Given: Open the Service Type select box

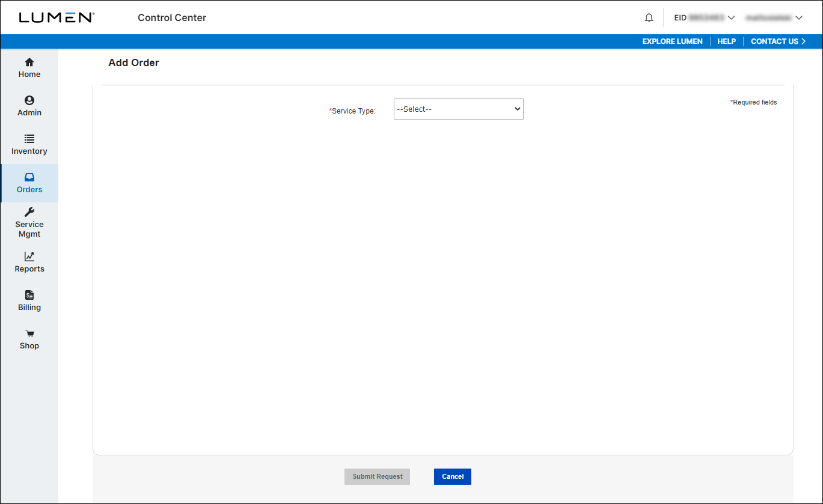Looking at the screenshot, I should click(x=459, y=109).
